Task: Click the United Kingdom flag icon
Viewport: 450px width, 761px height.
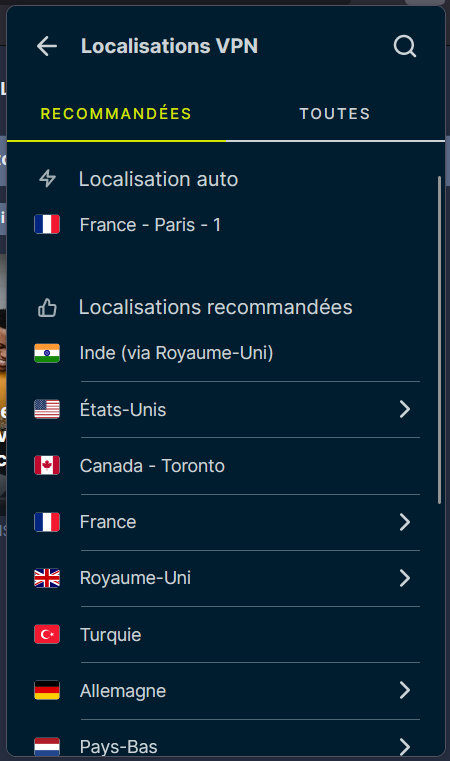Action: [x=47, y=578]
